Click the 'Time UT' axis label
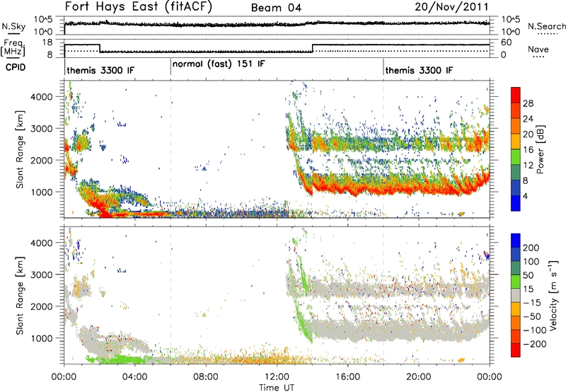The height and width of the screenshot is (392, 566). click(x=277, y=388)
